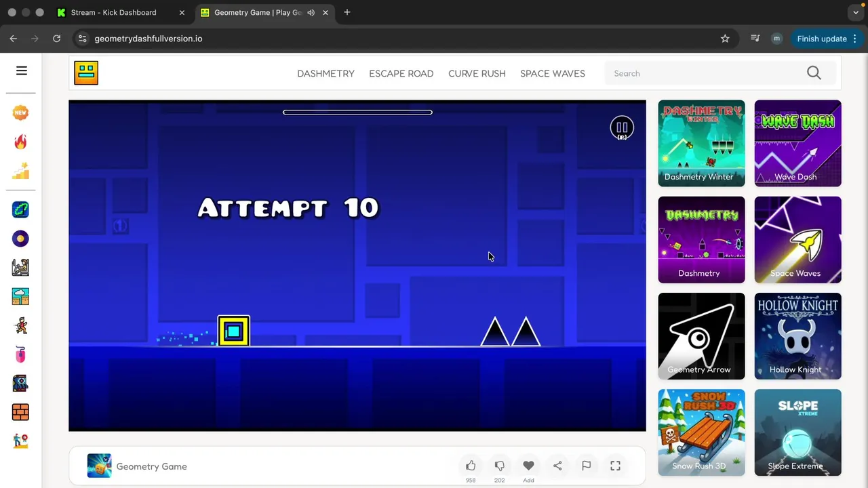Open the browser media control icon

755,39
